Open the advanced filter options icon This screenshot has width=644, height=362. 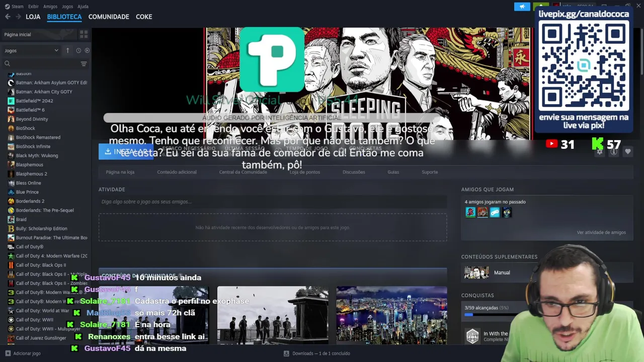84,64
